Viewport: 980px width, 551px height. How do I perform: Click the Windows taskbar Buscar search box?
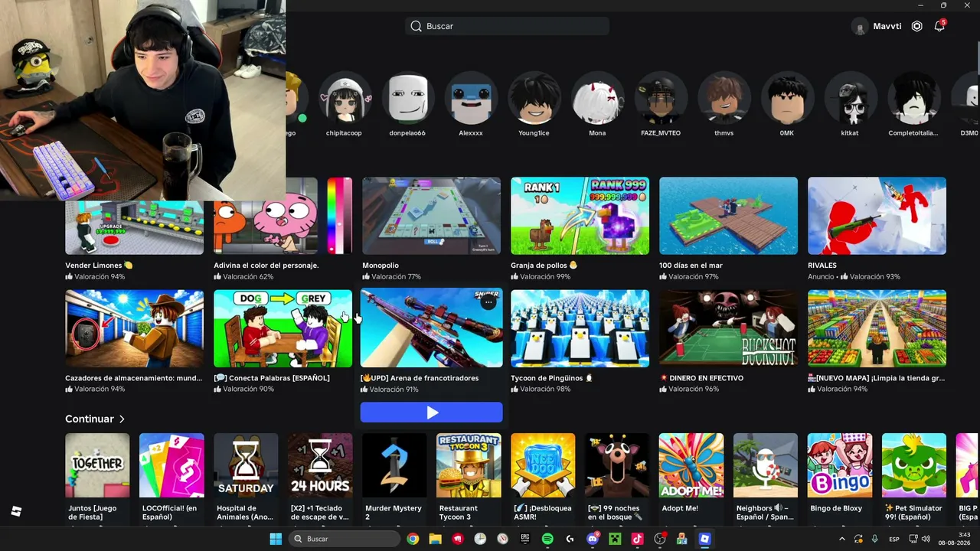pyautogui.click(x=344, y=539)
